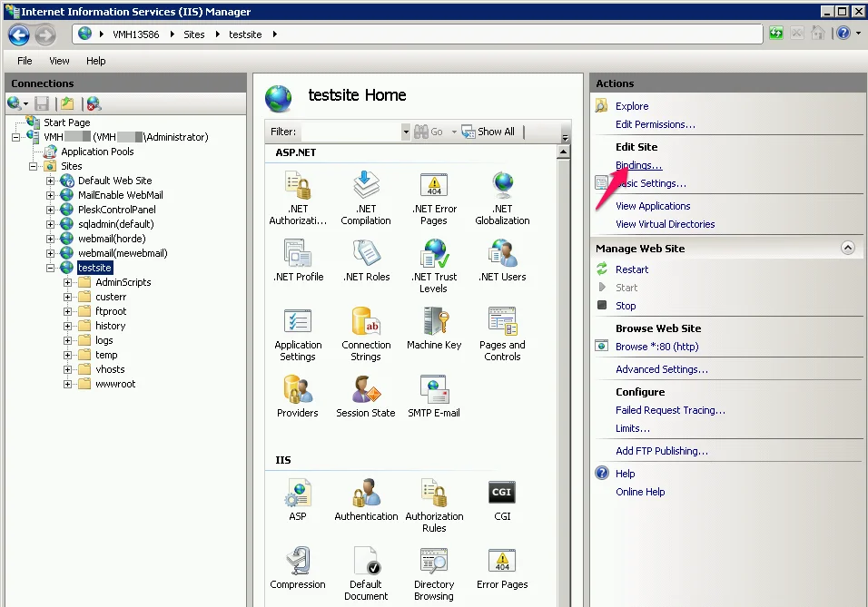The height and width of the screenshot is (607, 868).
Task: Restart the web site
Action: [632, 269]
